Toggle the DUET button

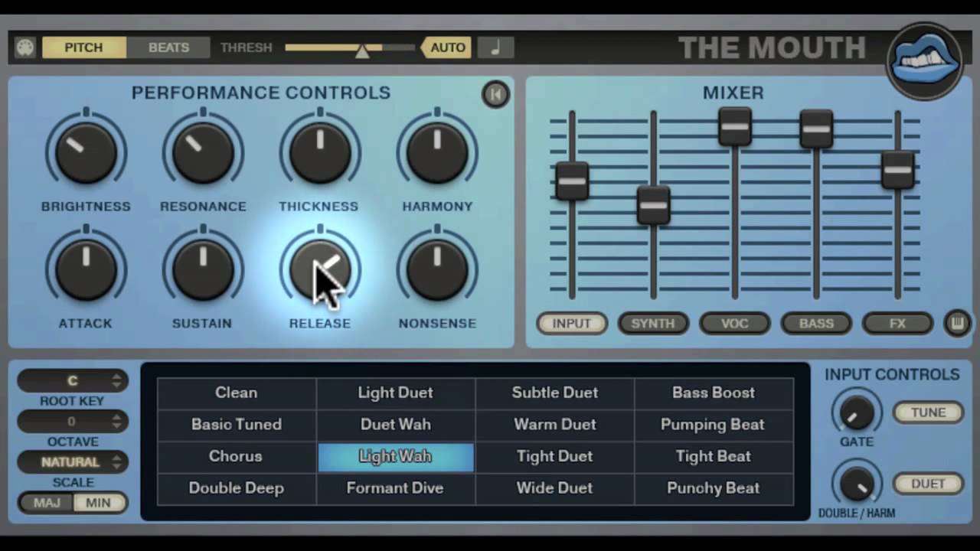click(x=928, y=484)
